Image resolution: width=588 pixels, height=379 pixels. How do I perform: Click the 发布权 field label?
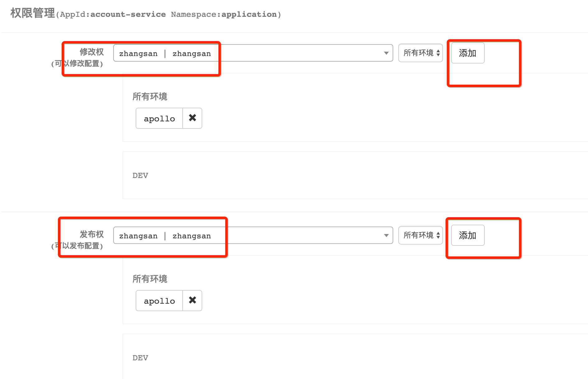point(91,234)
